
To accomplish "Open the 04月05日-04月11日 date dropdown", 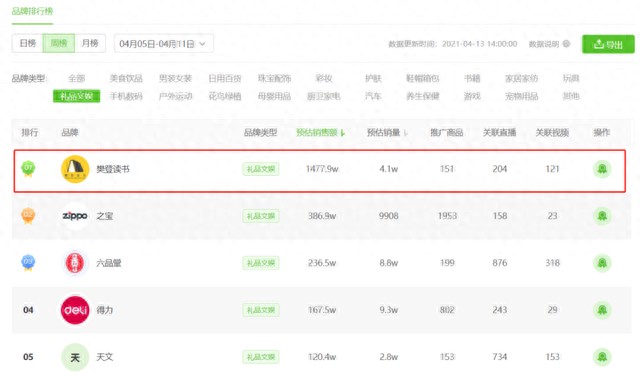I will [x=164, y=44].
